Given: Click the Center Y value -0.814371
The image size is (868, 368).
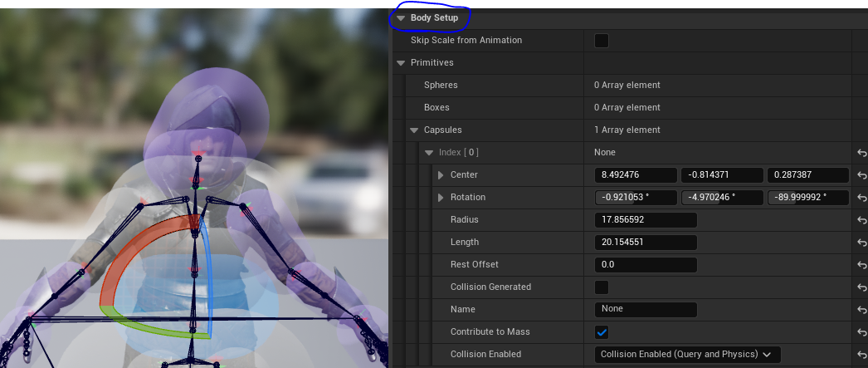Looking at the screenshot, I should [722, 175].
